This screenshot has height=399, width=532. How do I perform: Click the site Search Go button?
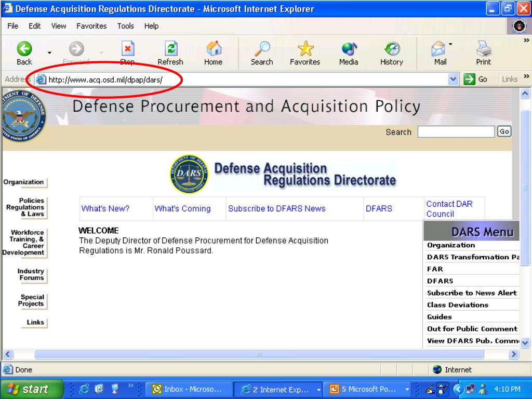[x=504, y=131]
